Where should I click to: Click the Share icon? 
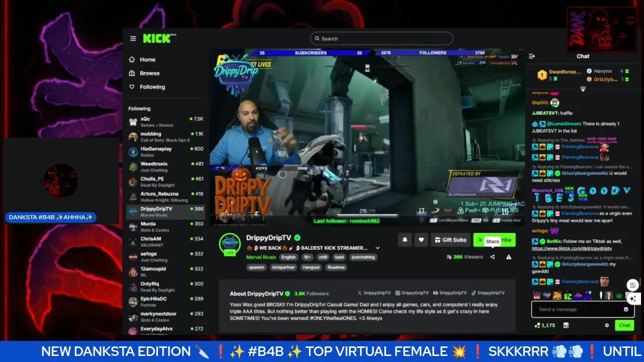tap(492, 257)
